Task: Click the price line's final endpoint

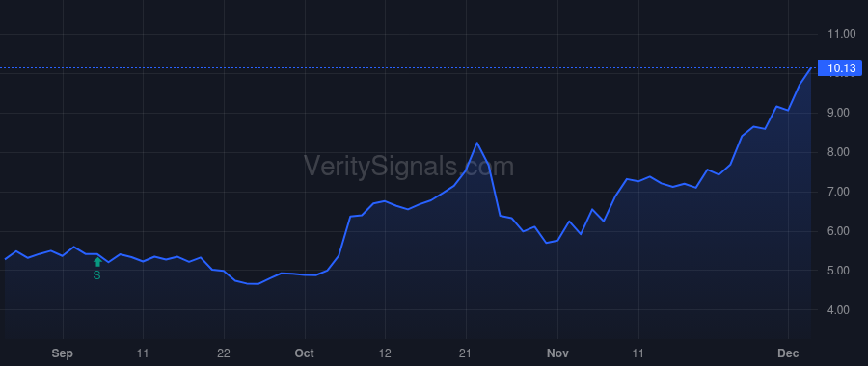Action: (x=811, y=68)
